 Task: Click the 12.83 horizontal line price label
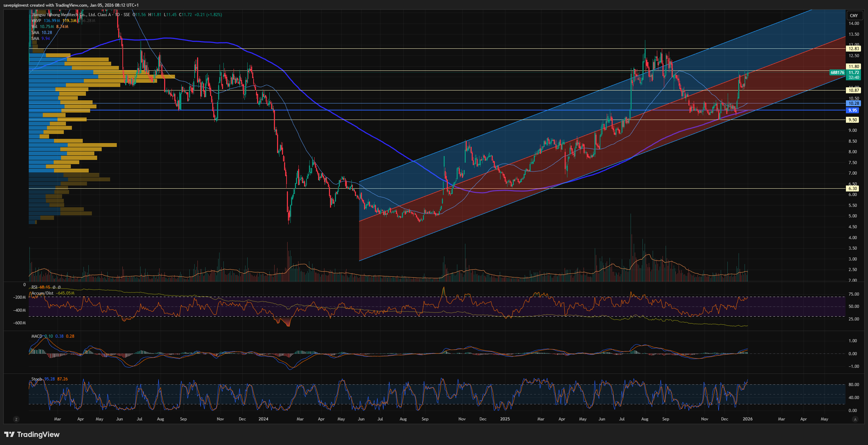coord(854,49)
